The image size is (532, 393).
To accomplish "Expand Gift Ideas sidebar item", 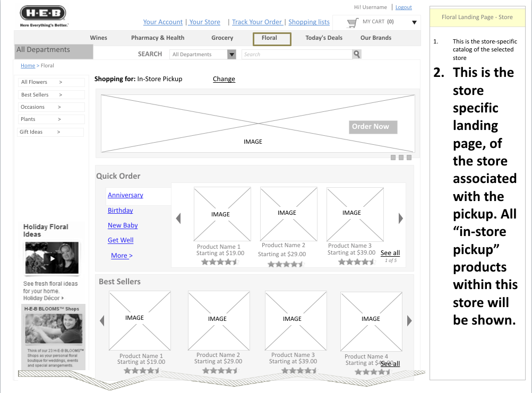I will tap(50, 132).
